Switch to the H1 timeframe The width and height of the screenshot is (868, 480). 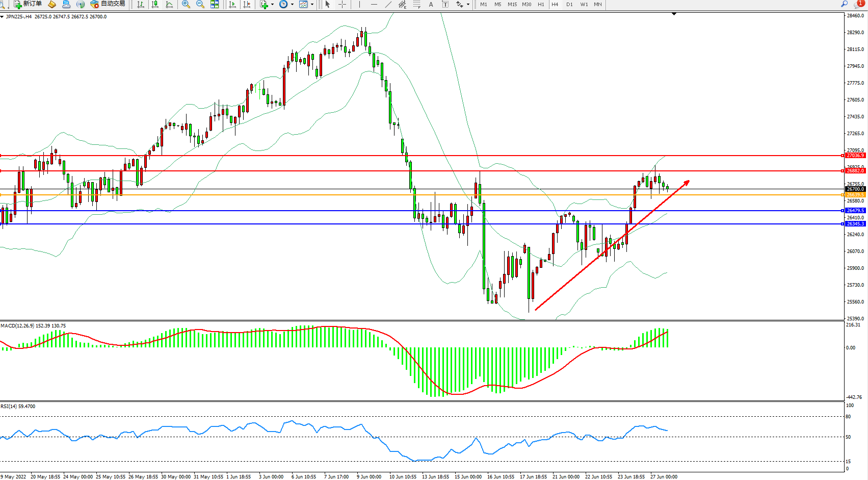(x=541, y=4)
